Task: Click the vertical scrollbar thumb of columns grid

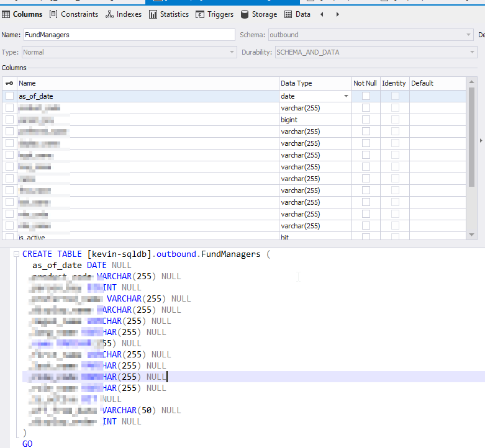Action: click(x=471, y=137)
